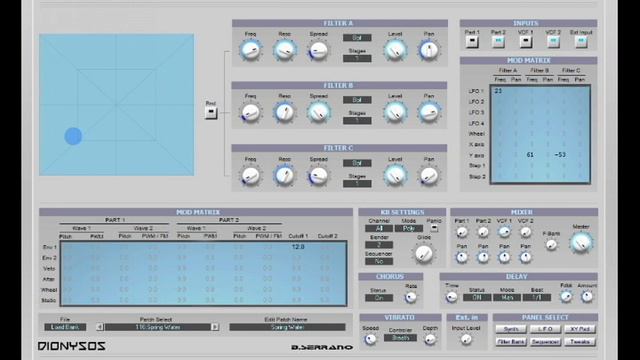Open the KB Settings Channel selector
Image resolution: width=640 pixels, height=360 pixels.
click(379, 229)
